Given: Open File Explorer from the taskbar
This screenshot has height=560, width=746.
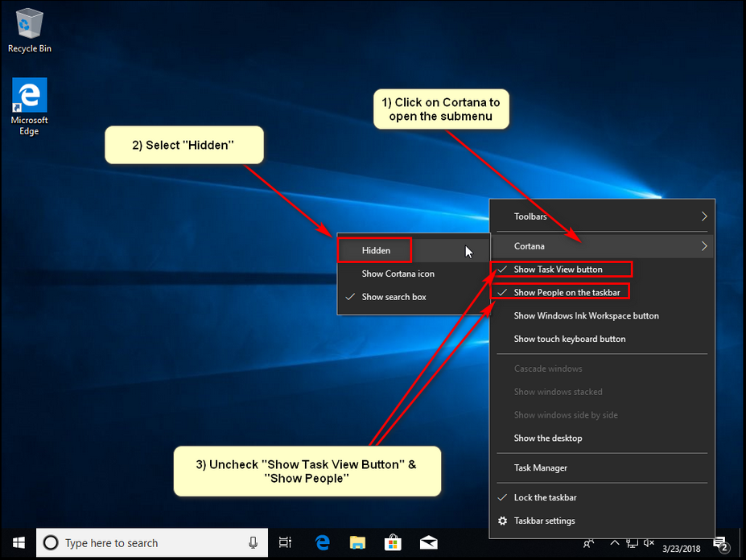Looking at the screenshot, I should pos(357,542).
